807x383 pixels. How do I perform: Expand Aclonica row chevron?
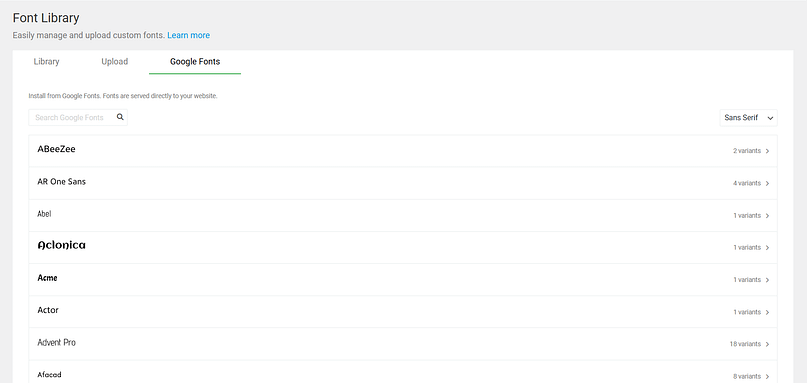(x=767, y=248)
